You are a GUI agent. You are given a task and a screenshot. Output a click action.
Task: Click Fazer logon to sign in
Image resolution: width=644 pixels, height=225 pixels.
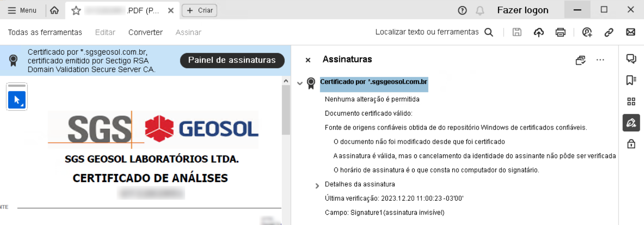523,10
